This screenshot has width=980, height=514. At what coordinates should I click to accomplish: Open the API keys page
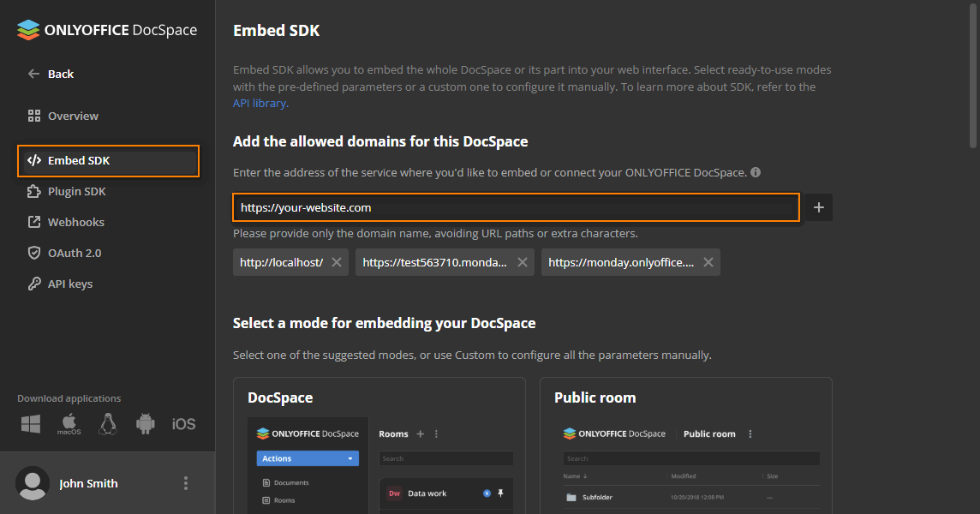[61, 284]
